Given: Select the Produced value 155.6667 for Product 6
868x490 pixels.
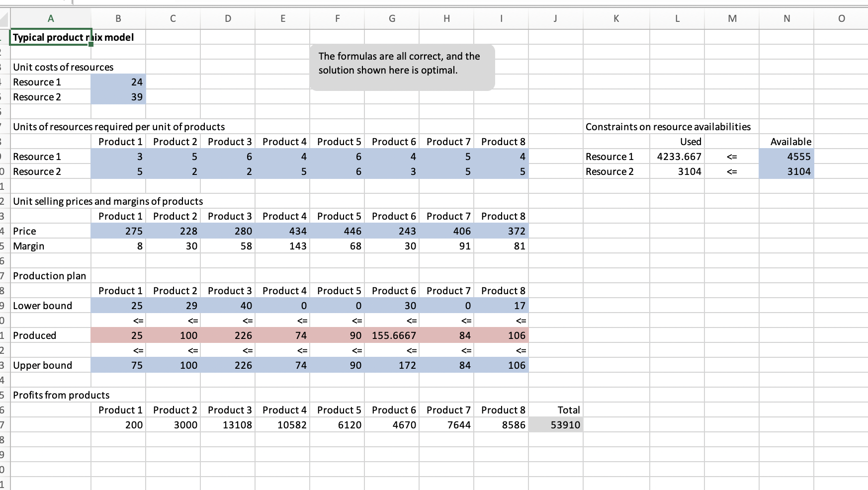Looking at the screenshot, I should point(392,335).
